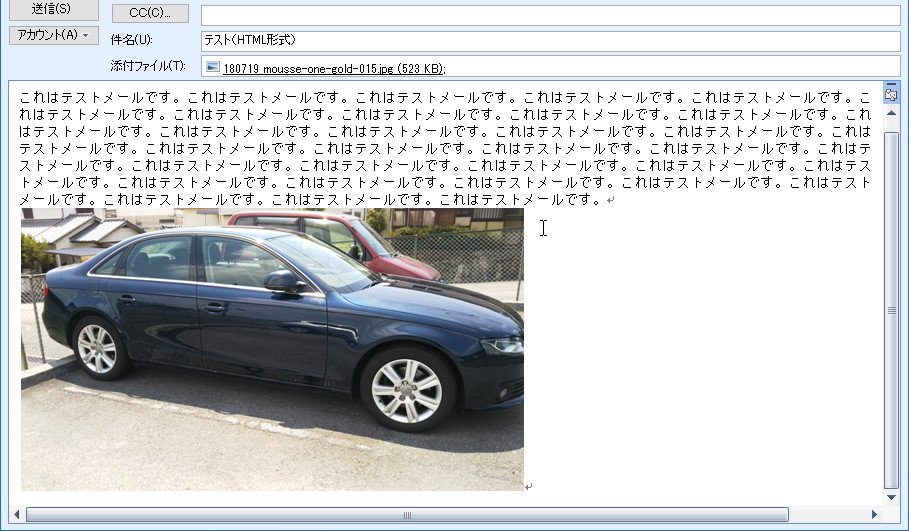Click inside the CC address field

point(550,15)
